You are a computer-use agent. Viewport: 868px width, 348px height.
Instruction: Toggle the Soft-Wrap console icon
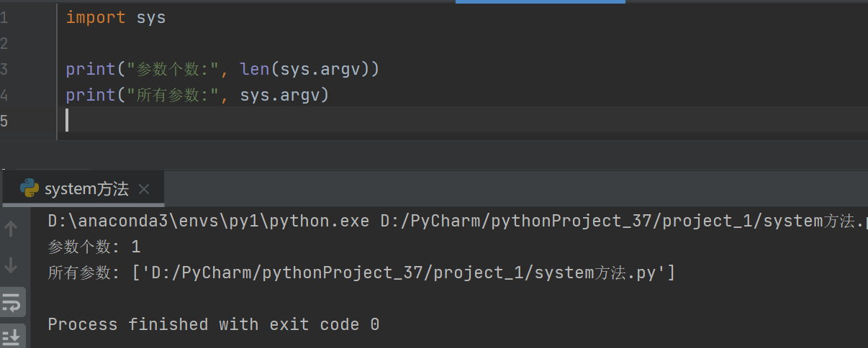click(x=12, y=303)
